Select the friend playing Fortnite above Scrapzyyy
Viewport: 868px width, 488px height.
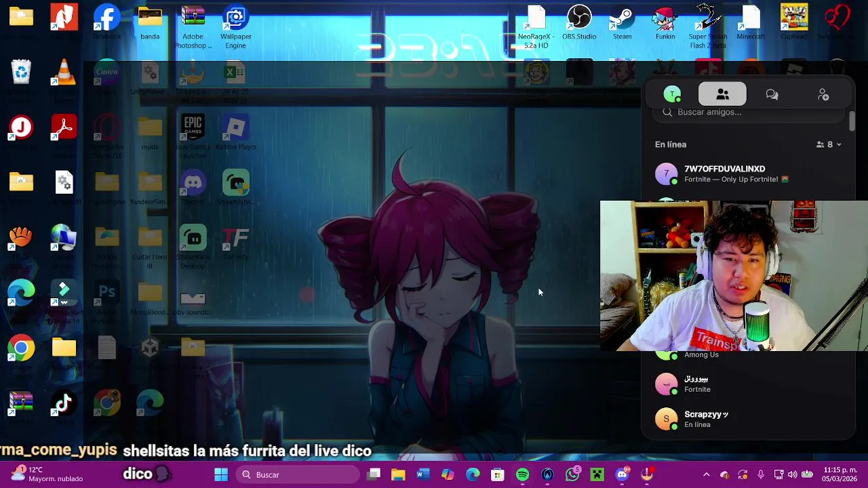749,384
